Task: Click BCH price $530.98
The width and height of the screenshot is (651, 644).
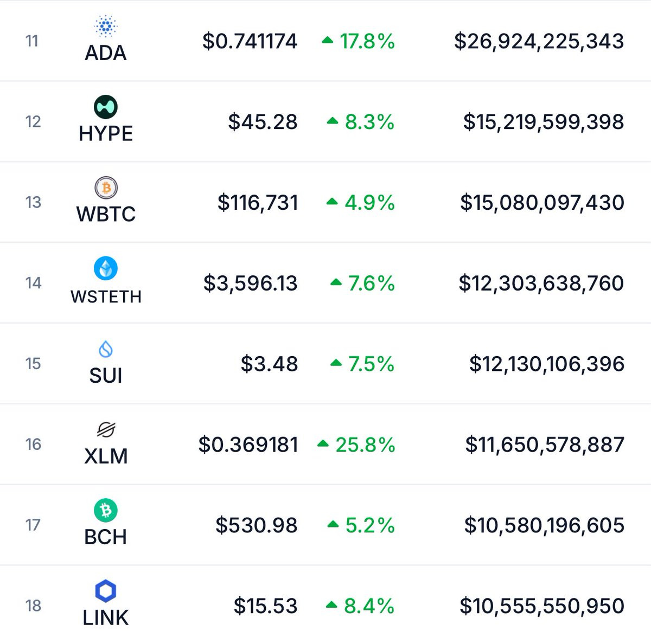Action: point(256,525)
